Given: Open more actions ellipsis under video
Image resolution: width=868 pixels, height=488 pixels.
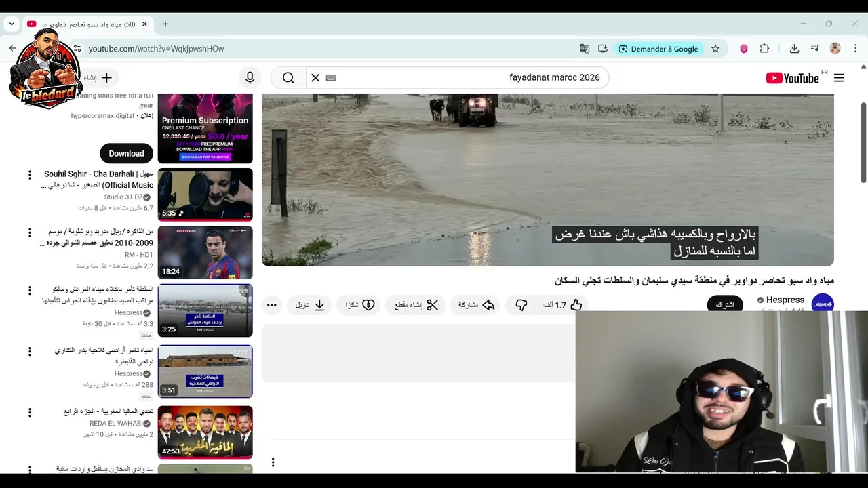Looking at the screenshot, I should (x=271, y=305).
